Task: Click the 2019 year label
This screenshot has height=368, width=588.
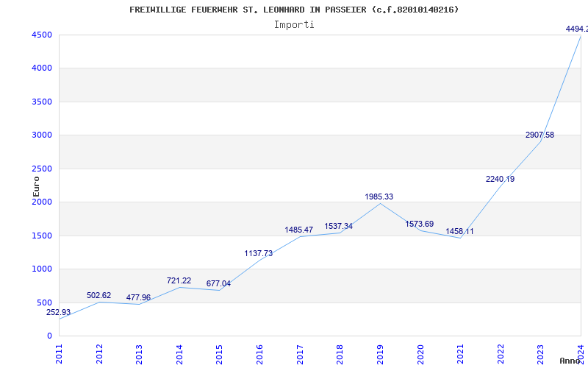Action: click(x=380, y=355)
